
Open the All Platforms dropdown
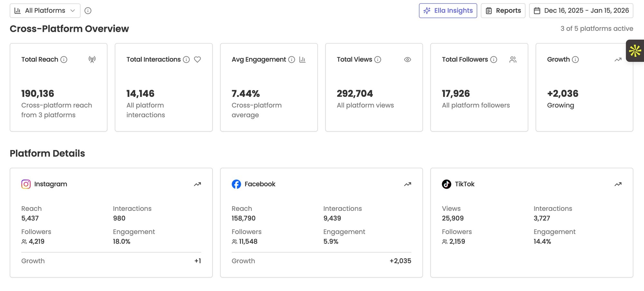(x=45, y=11)
